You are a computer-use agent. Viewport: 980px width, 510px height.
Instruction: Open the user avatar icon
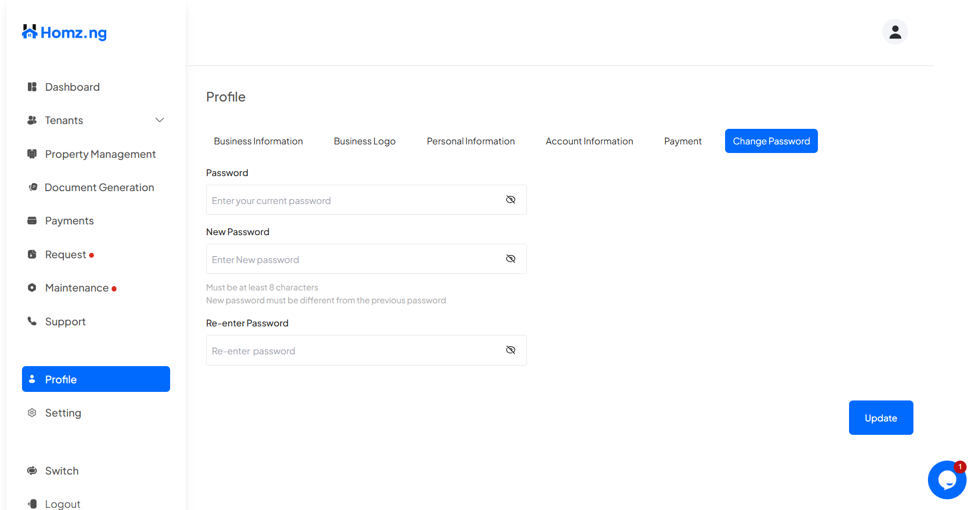tap(895, 32)
